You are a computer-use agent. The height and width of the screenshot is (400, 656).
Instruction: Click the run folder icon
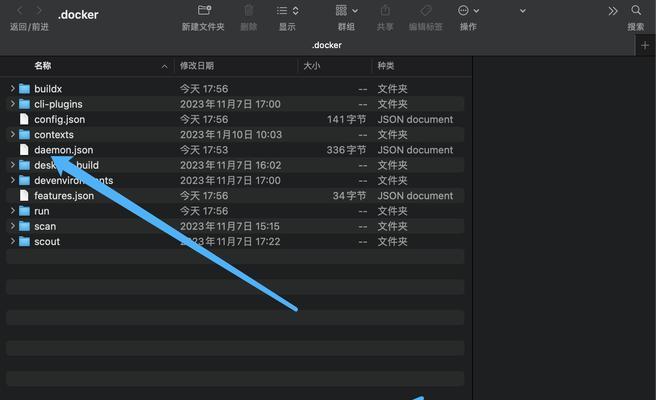tap(24, 211)
